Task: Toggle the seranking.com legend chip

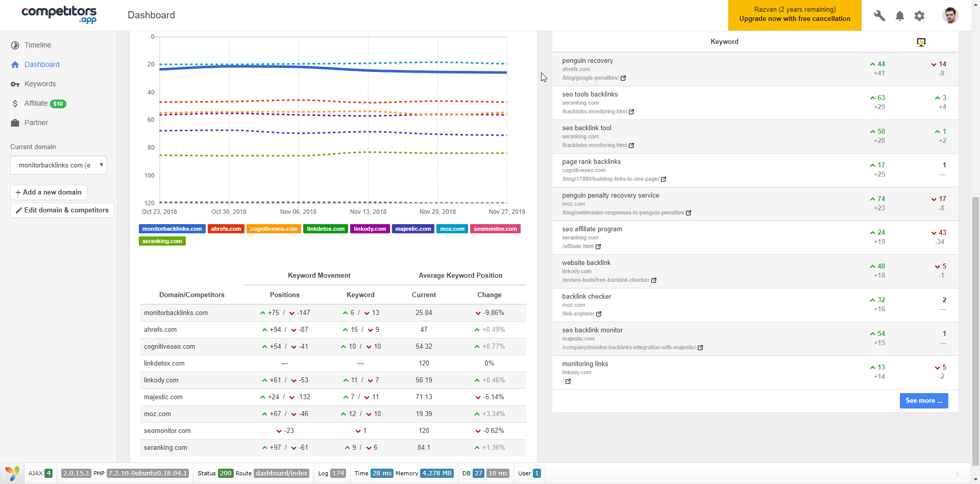Action: point(162,241)
